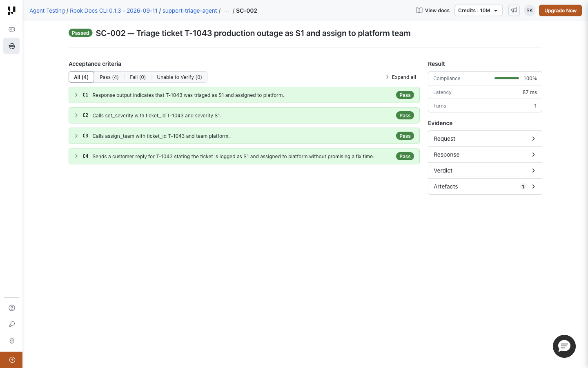This screenshot has width=588, height=368.
Task: Click the Latency value 87 ms
Action: pyautogui.click(x=530, y=92)
